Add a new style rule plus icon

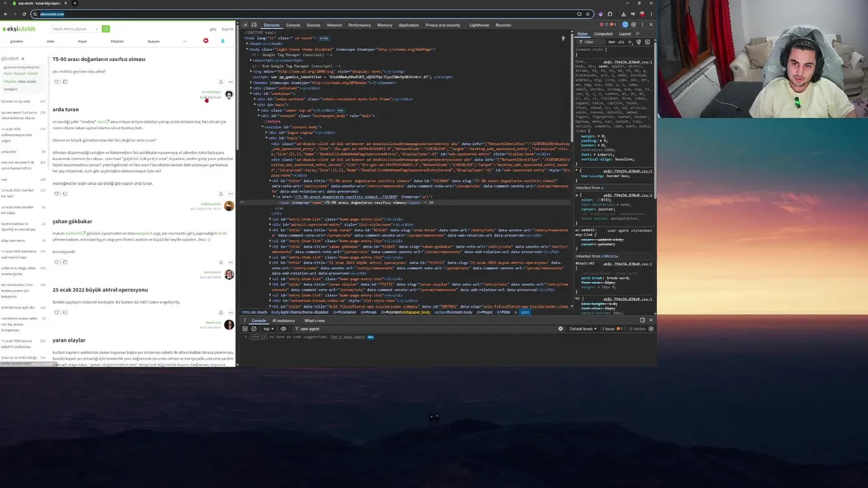630,42
